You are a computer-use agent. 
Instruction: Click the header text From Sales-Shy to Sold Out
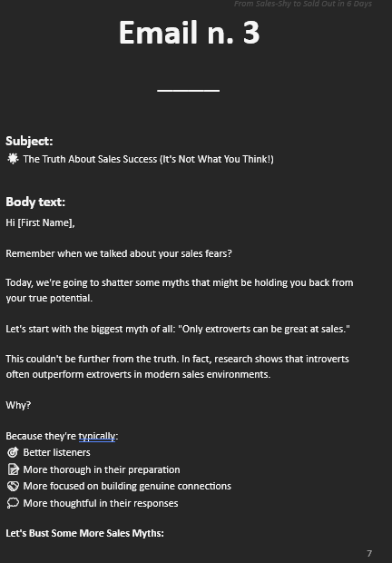(303, 4)
